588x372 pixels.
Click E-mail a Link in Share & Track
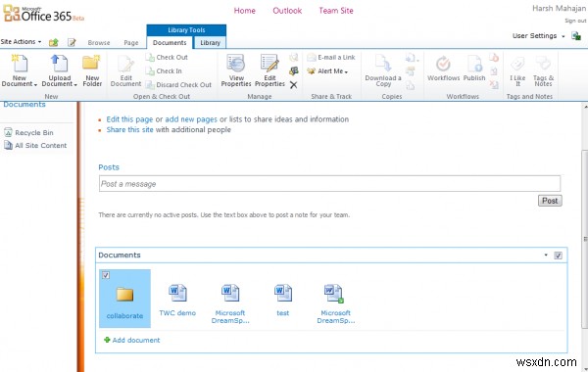coord(331,58)
